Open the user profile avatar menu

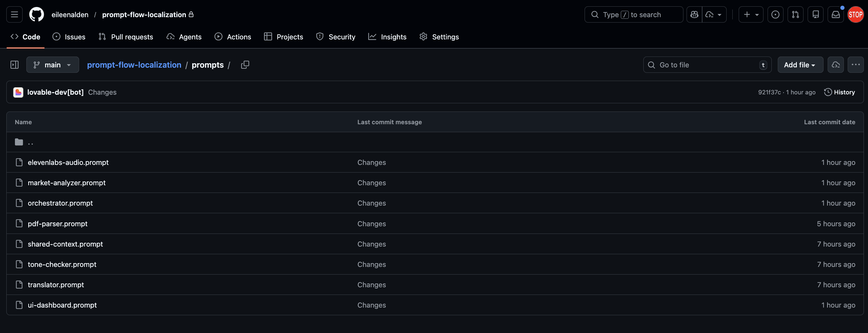point(855,15)
